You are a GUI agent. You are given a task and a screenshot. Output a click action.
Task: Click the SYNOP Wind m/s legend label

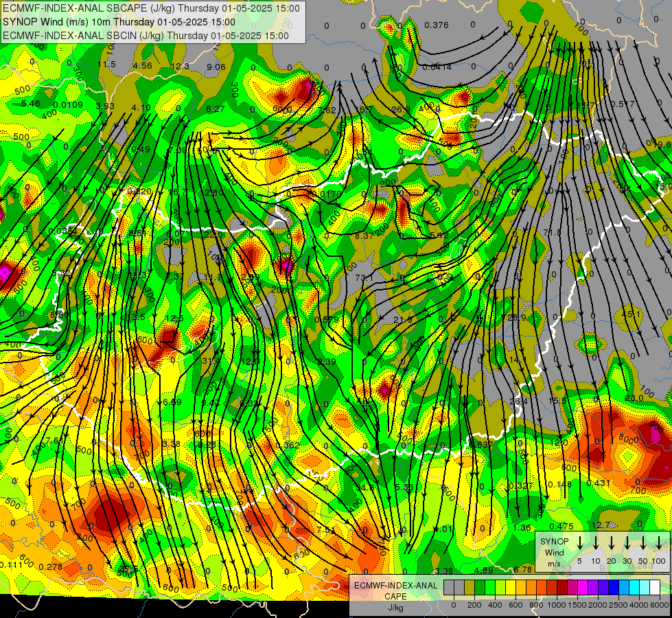tap(554, 552)
